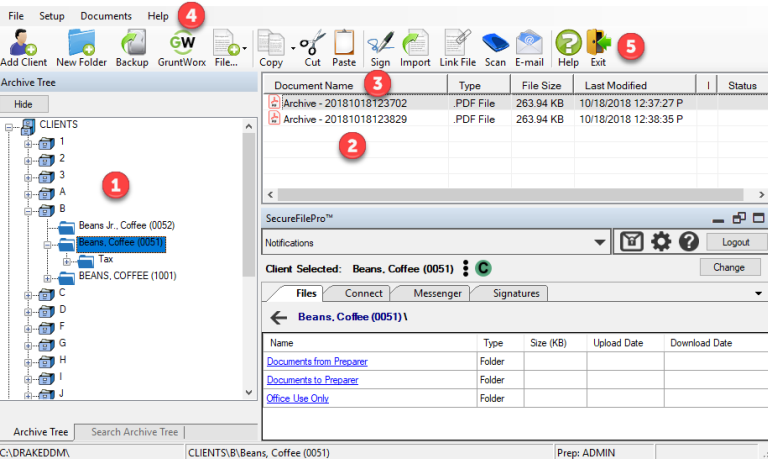The width and height of the screenshot is (768, 459).
Task: Click the Link File icon
Action: coord(456,46)
